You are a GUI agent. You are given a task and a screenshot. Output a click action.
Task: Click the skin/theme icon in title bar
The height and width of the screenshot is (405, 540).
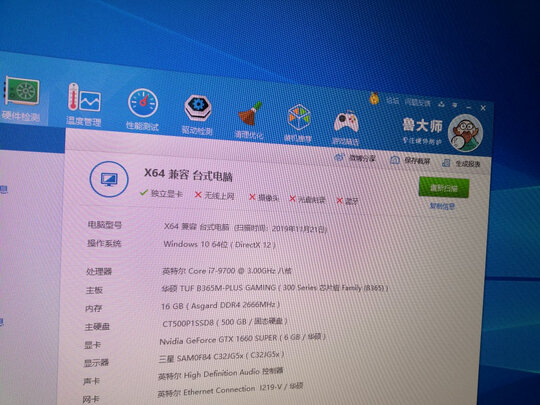(442, 103)
